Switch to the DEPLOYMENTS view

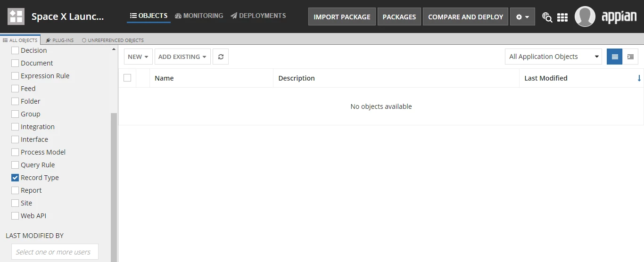[x=258, y=16]
